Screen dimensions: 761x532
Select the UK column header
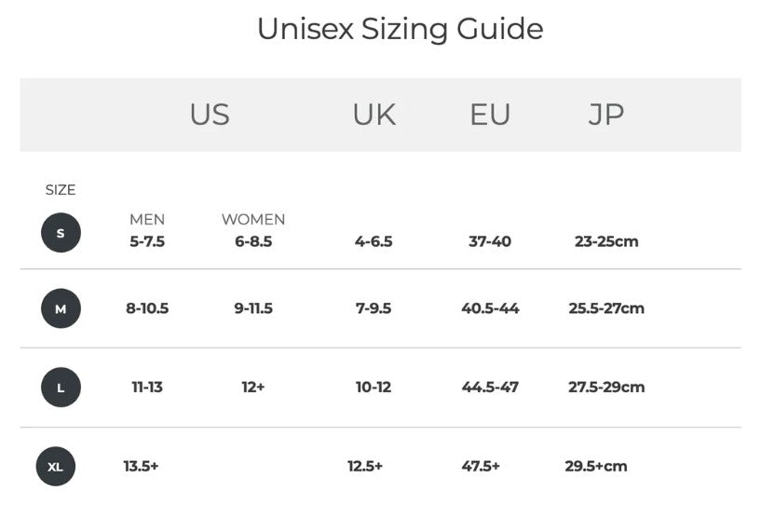(x=374, y=115)
